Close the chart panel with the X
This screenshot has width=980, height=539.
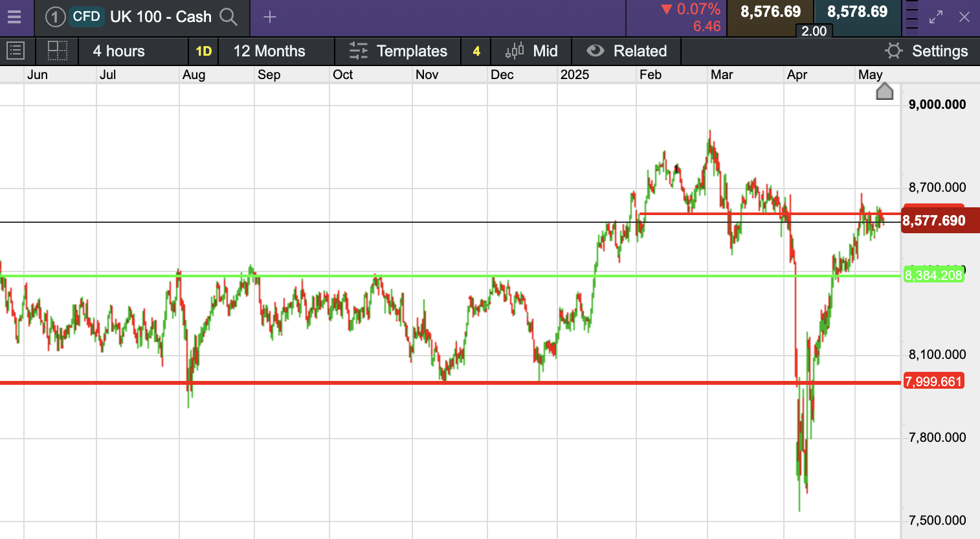click(964, 17)
